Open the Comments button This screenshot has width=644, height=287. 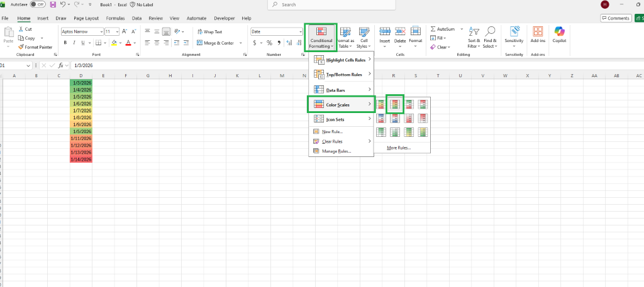click(616, 18)
